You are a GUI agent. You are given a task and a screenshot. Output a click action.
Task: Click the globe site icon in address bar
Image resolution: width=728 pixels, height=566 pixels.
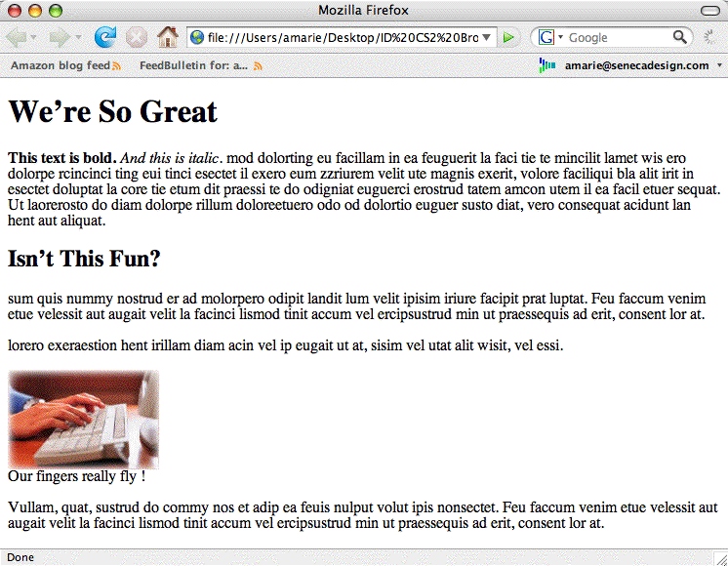197,37
